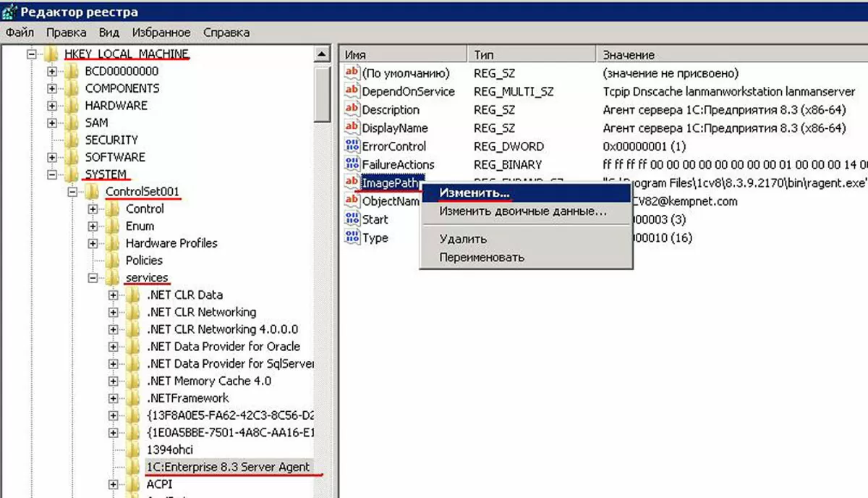Select the HKEY_LOCAL_MACHINE folder icon
The height and width of the screenshot is (498, 868).
(x=50, y=54)
